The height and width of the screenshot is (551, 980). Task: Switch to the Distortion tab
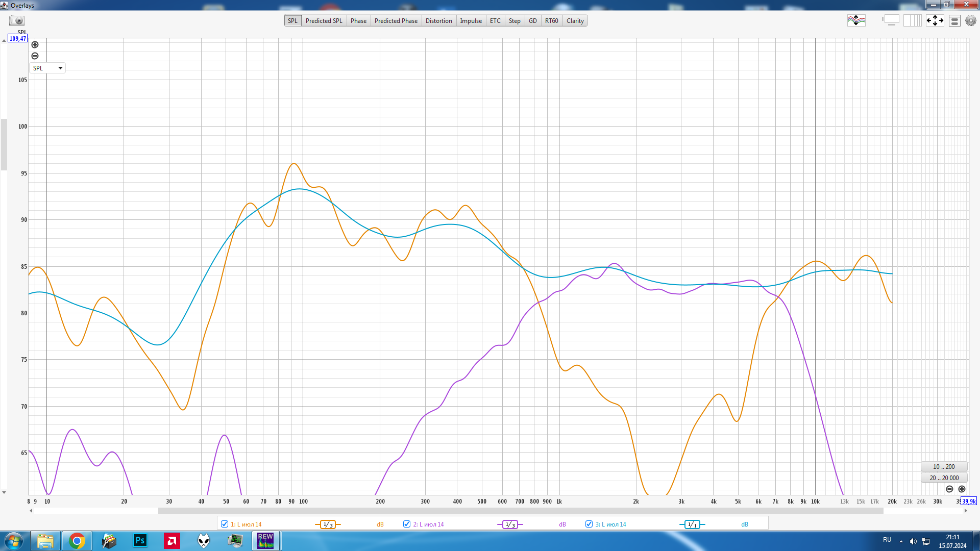coord(438,21)
